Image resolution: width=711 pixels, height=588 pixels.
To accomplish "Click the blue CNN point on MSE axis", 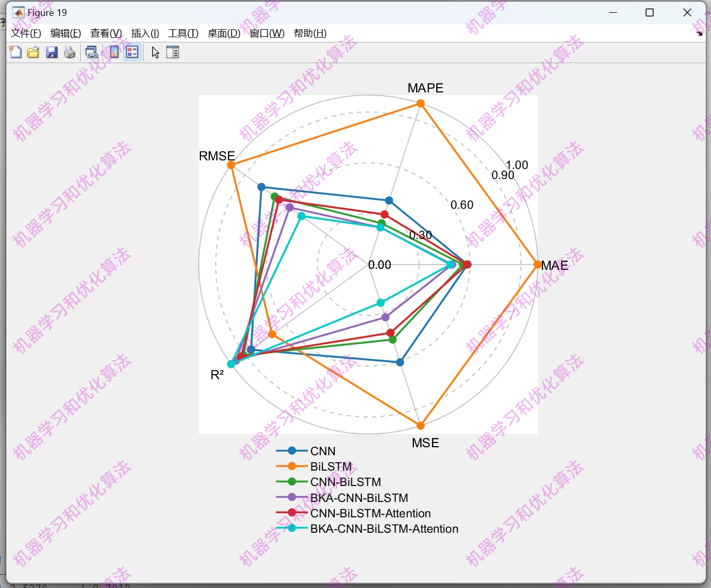I will pos(400,362).
